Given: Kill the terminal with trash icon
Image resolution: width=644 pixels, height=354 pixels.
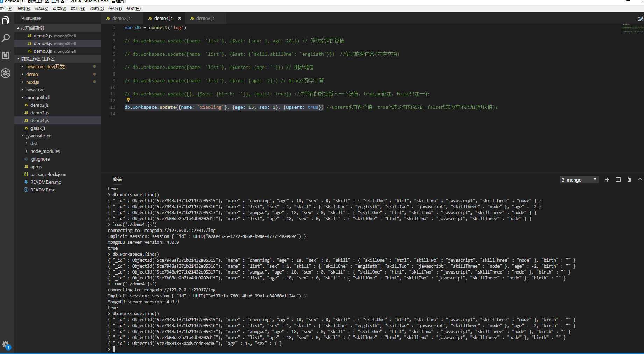Looking at the screenshot, I should click(629, 180).
